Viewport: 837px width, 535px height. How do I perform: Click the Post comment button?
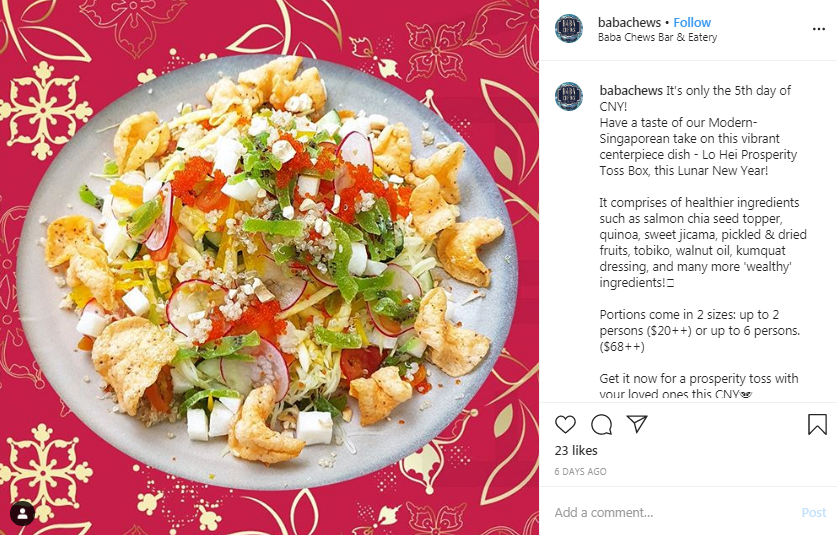click(x=814, y=513)
